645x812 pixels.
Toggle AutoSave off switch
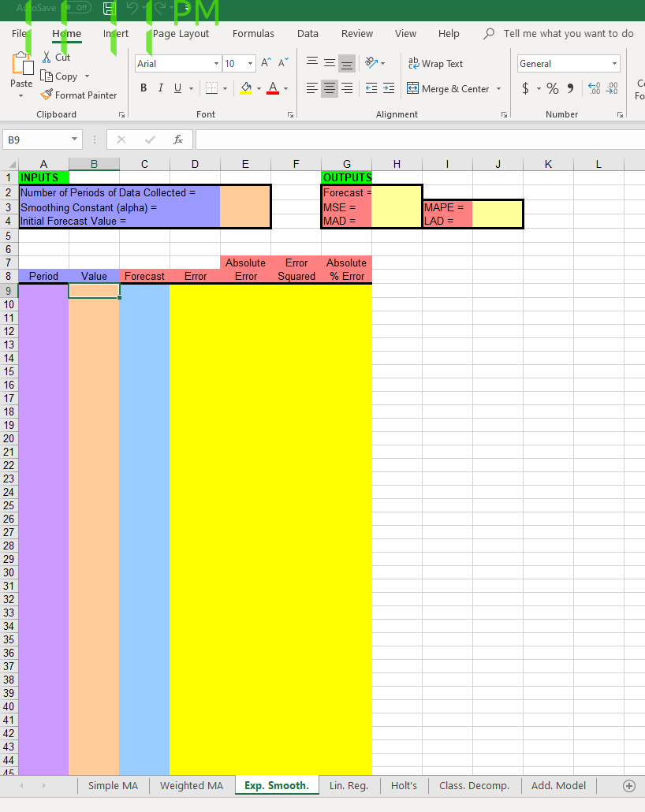pos(76,8)
